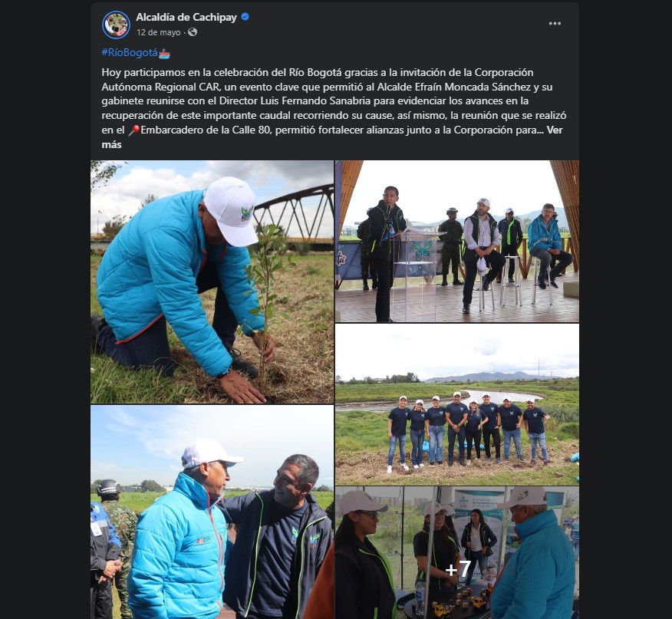672x619 pixels.
Task: Click the post description text paragraph
Action: [x=332, y=108]
